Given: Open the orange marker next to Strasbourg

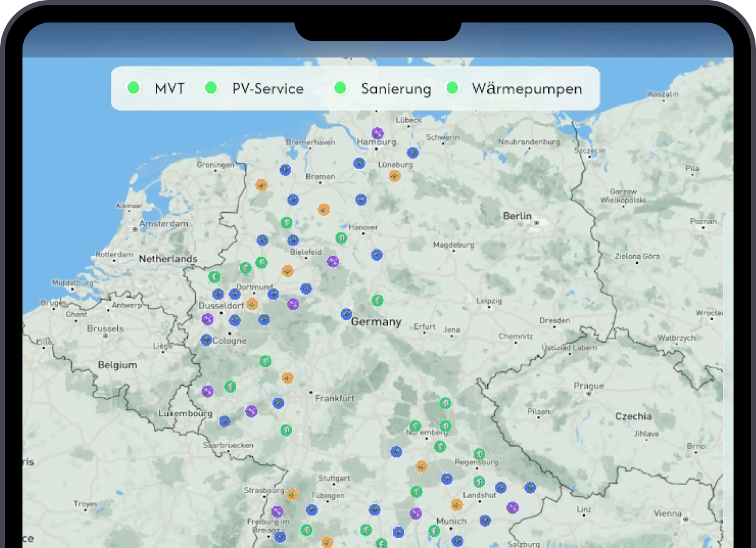Looking at the screenshot, I should [x=292, y=494].
